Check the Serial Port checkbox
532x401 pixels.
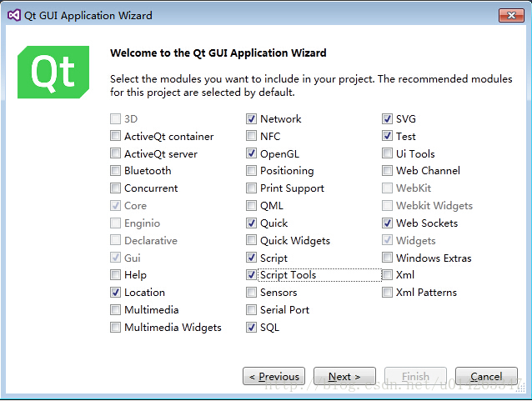251,309
